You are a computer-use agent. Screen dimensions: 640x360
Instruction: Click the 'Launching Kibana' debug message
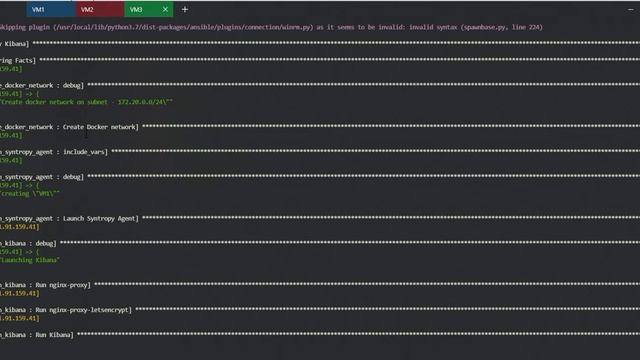[x=30, y=260]
